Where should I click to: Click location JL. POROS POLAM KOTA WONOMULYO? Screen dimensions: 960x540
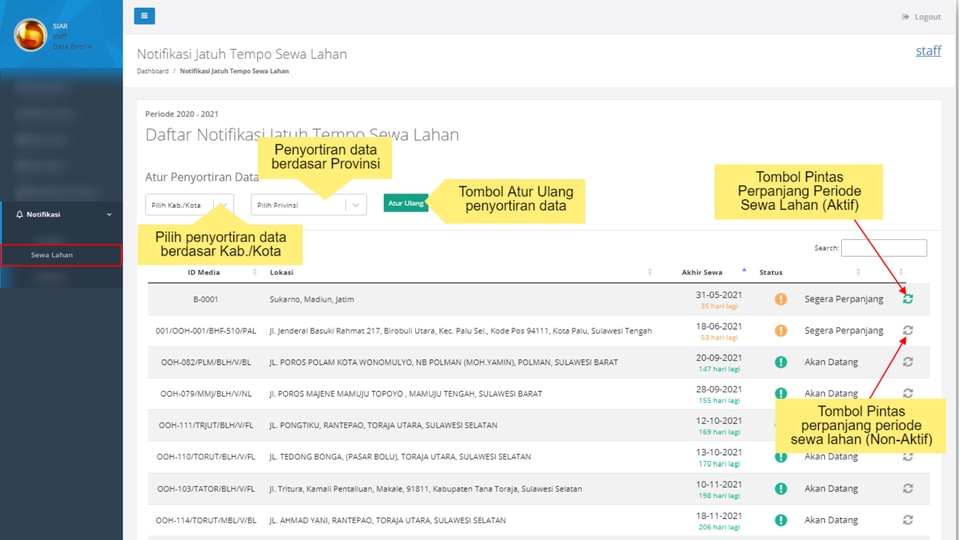(444, 362)
